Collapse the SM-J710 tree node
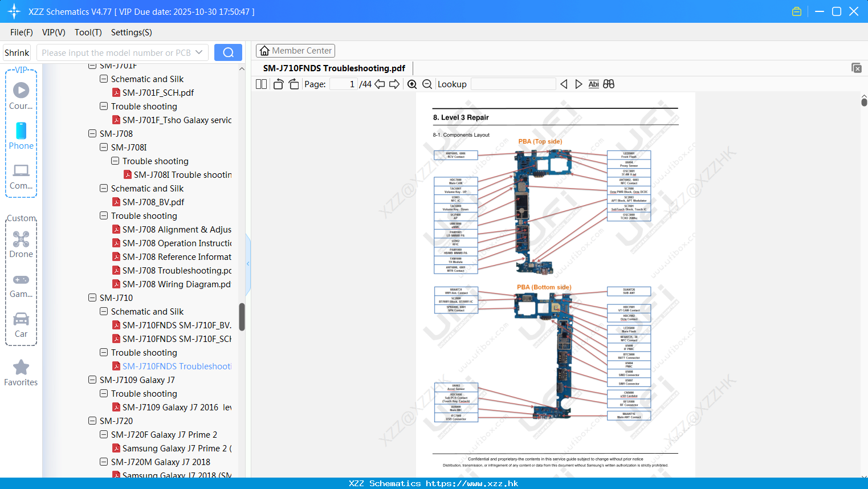The image size is (868, 489). pos(92,298)
